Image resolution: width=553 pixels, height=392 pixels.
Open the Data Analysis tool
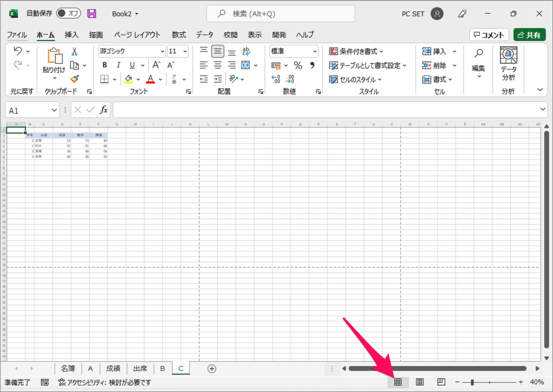coord(508,64)
